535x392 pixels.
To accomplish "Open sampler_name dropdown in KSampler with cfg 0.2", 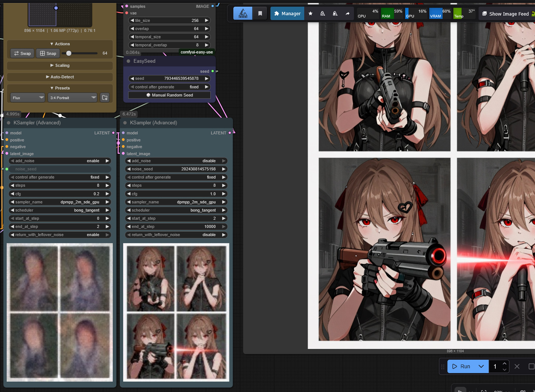I will [x=60, y=202].
